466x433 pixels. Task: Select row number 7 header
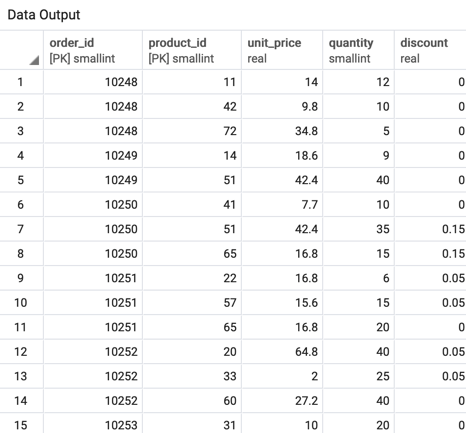pos(21,229)
